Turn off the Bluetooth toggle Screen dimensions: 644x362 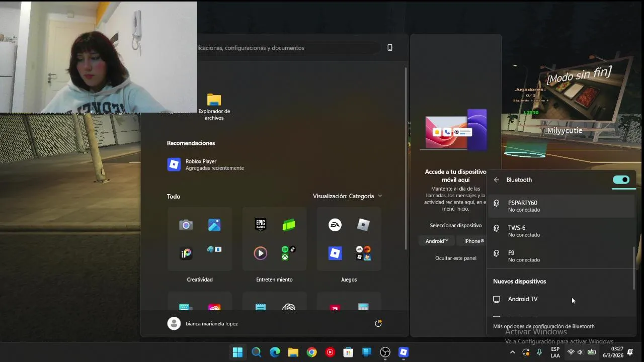point(621,180)
